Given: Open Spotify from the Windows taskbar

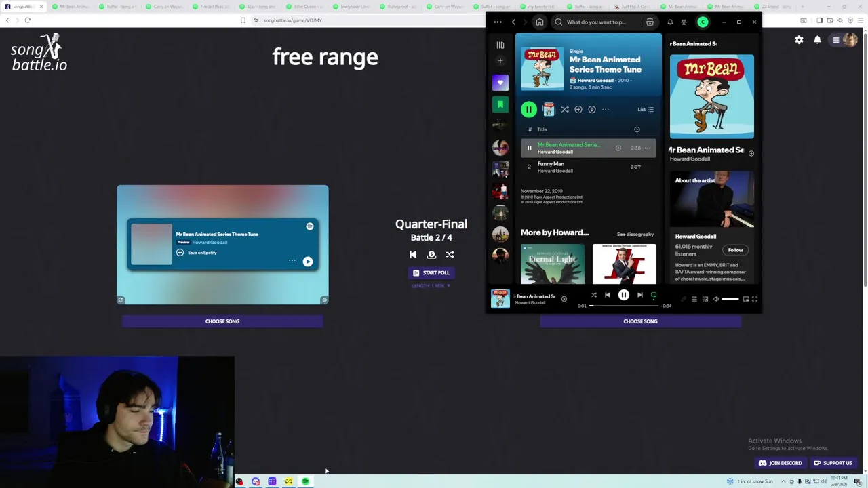Looking at the screenshot, I should (306, 481).
